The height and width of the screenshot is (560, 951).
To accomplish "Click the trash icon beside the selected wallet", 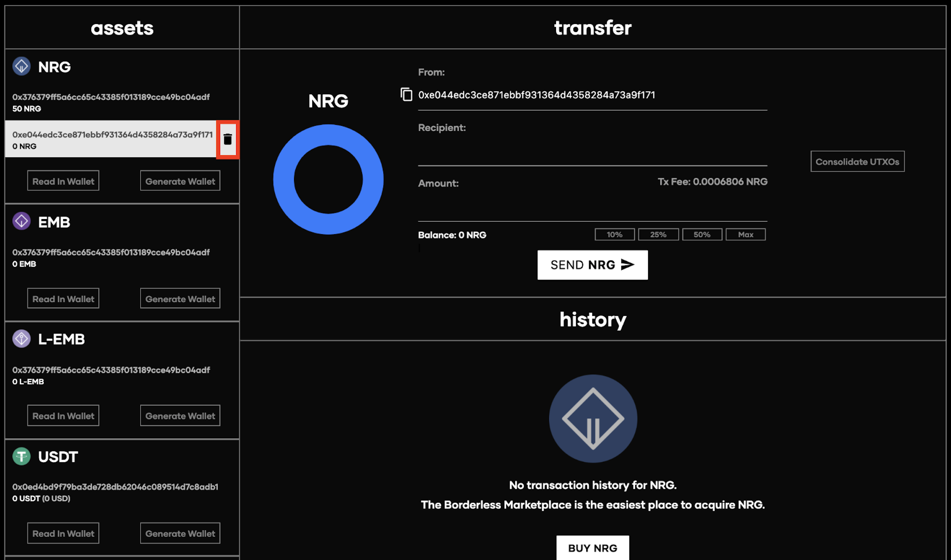I will click(x=228, y=140).
